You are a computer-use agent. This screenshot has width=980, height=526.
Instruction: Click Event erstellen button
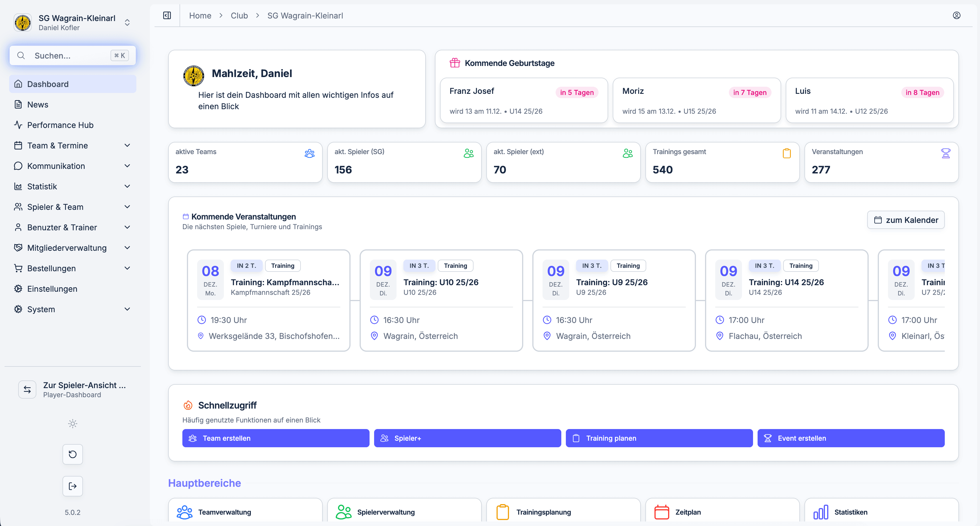[851, 438]
